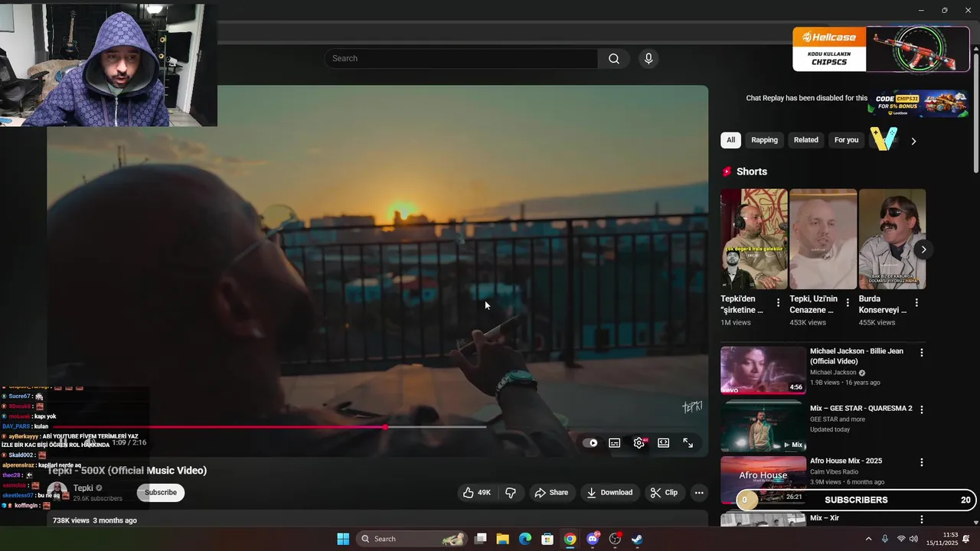Click the Shorts section logo icon
This screenshot has height=551, width=980.
point(727,171)
